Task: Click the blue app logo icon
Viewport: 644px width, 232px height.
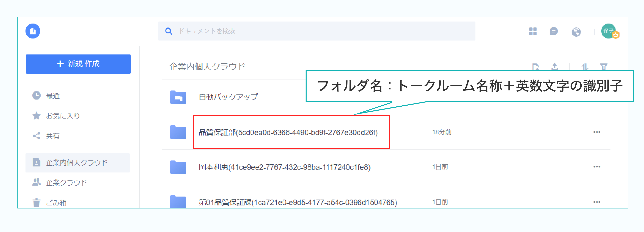Action: (33, 31)
